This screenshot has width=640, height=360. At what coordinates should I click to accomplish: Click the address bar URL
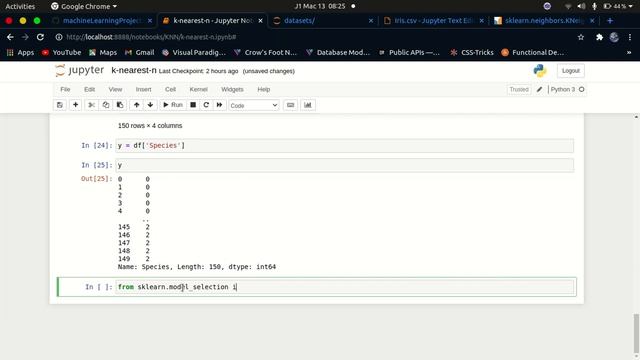pyautogui.click(x=151, y=37)
